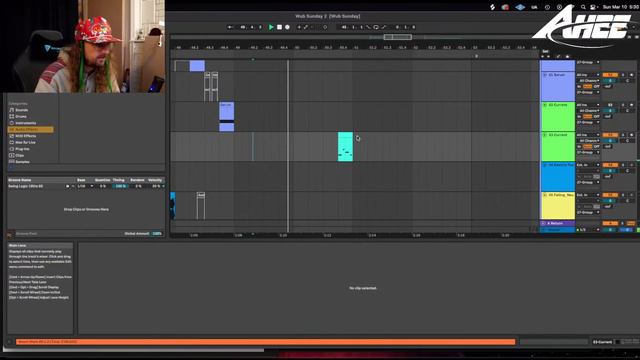Select the highlighted Audio Effects category
Viewport: 640px width, 360px height.
pyautogui.click(x=31, y=129)
